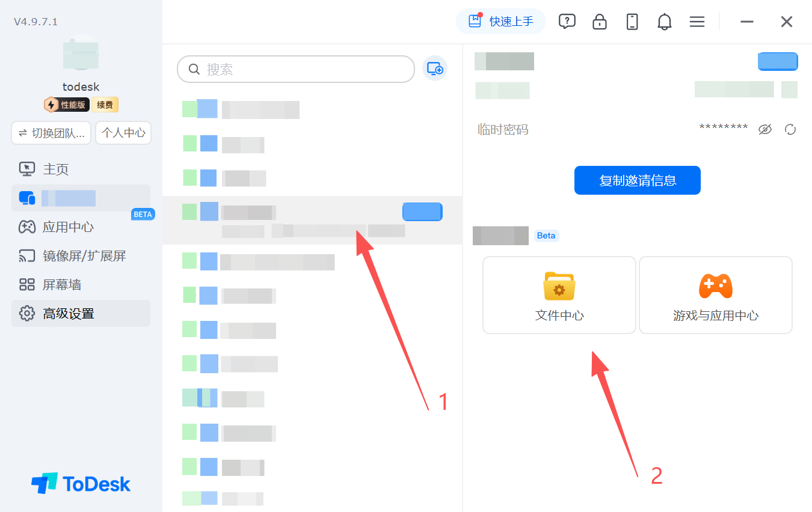The height and width of the screenshot is (512, 812).
Task: Click the masked ******** password text
Action: pyautogui.click(x=724, y=128)
